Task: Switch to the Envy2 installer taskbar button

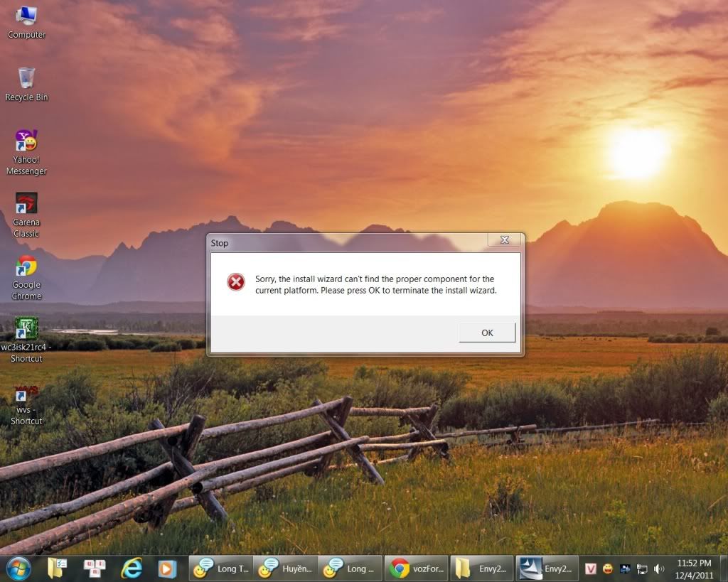Action: [x=547, y=568]
